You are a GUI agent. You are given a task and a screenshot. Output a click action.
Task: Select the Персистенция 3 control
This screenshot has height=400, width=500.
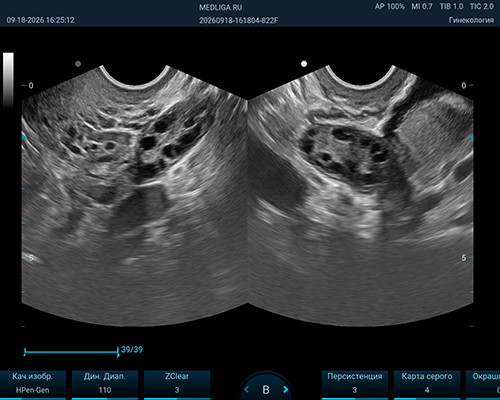[355, 385]
